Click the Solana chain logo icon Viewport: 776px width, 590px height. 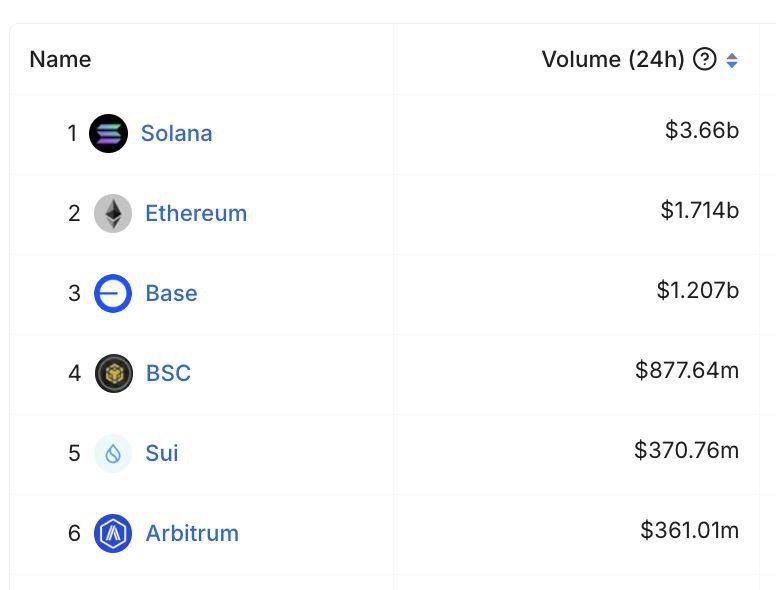[108, 133]
